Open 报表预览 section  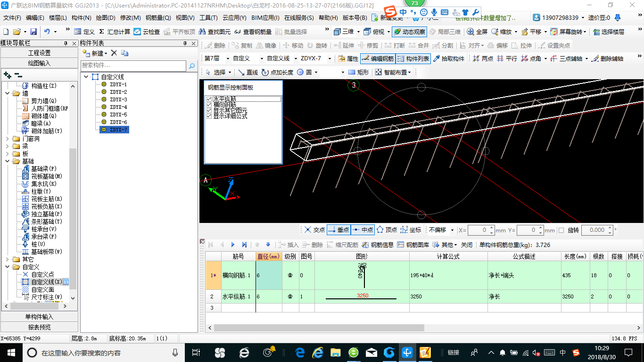point(39,327)
